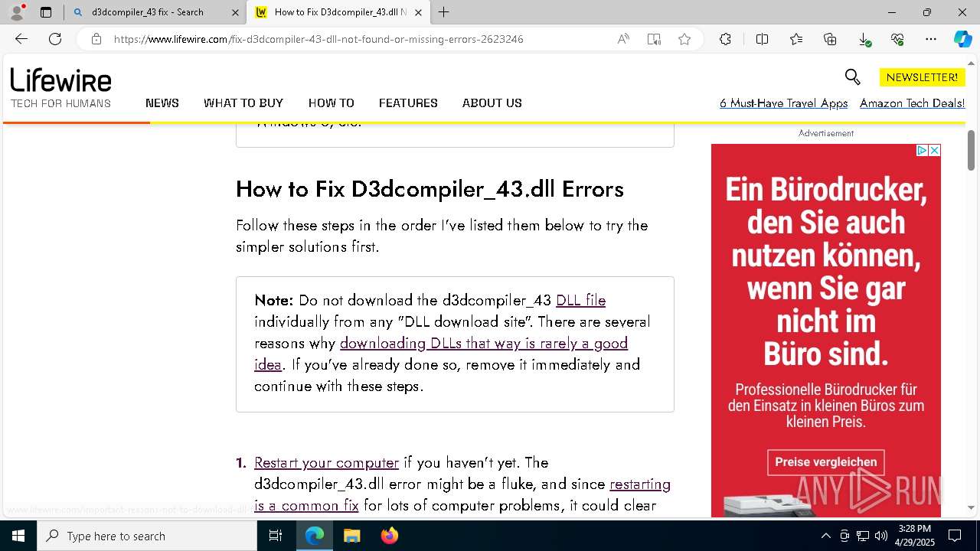Open a new browser tab
This screenshot has height=551, width=980.
[x=443, y=12]
